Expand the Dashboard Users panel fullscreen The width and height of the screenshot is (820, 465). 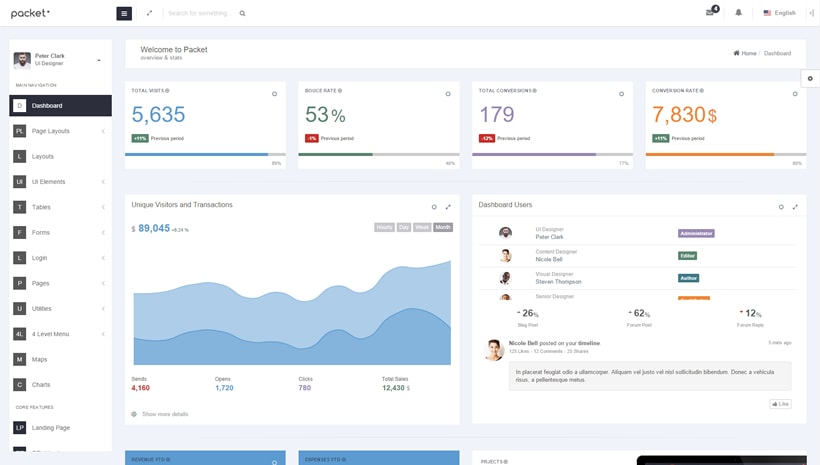(795, 207)
